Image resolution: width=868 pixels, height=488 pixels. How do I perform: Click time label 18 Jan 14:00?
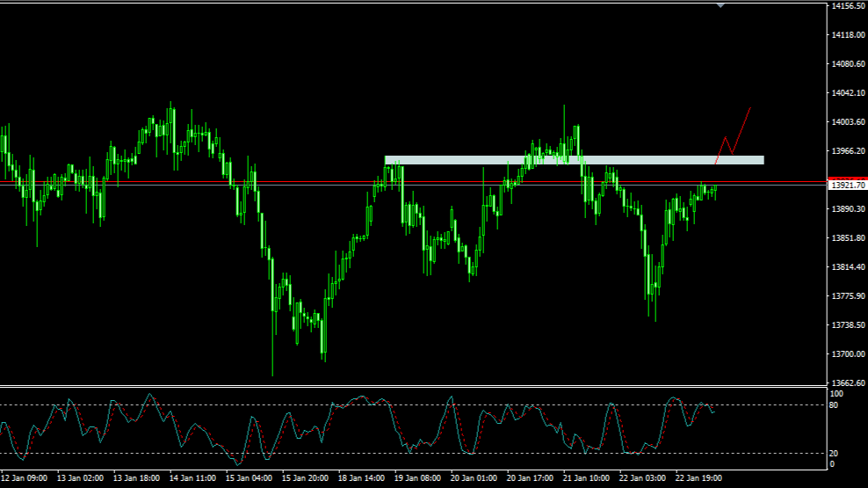[361, 478]
